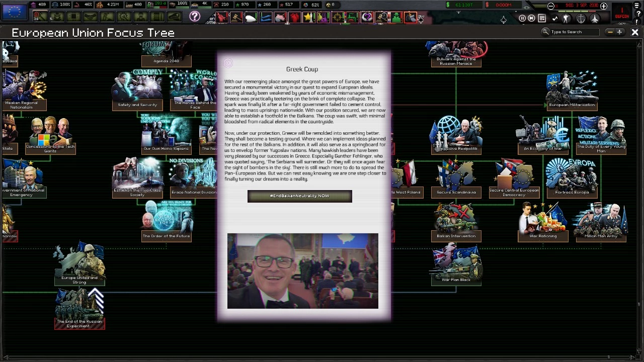Click the political power capitol icon
The height and width of the screenshot is (362, 644).
(34, 5)
